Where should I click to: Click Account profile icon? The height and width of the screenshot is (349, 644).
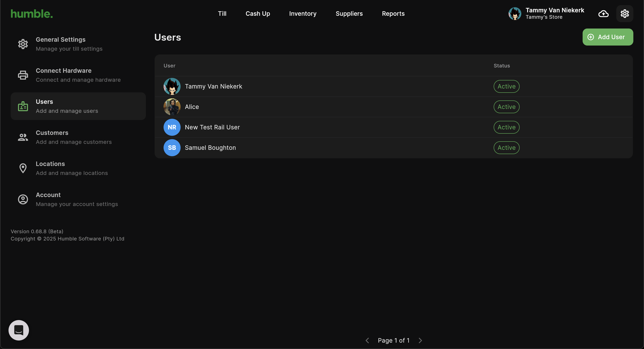(23, 199)
